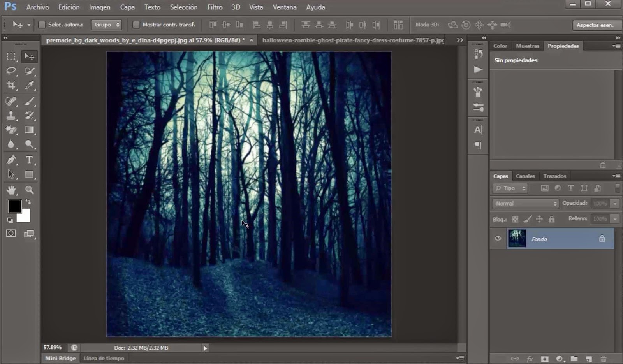Select the Pen tool
Screen dimensions: 623x364
coord(11,160)
